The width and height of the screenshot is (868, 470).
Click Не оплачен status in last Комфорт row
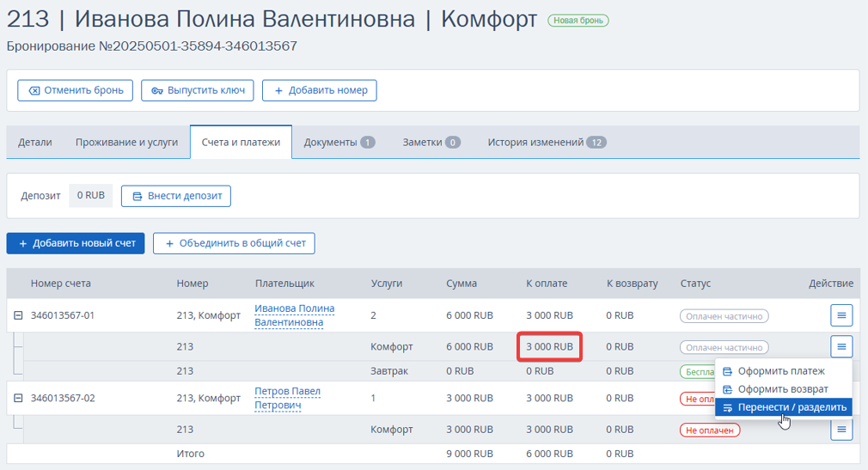[710, 430]
